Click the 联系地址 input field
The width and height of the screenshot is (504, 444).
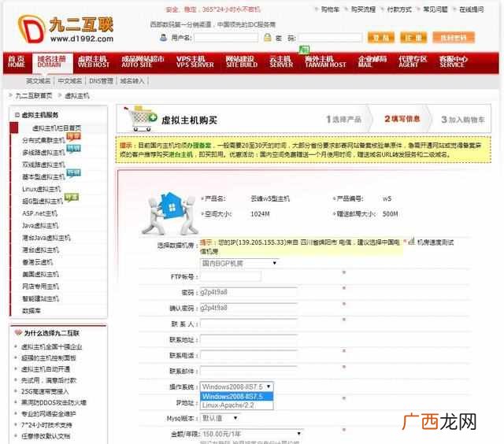click(249, 339)
